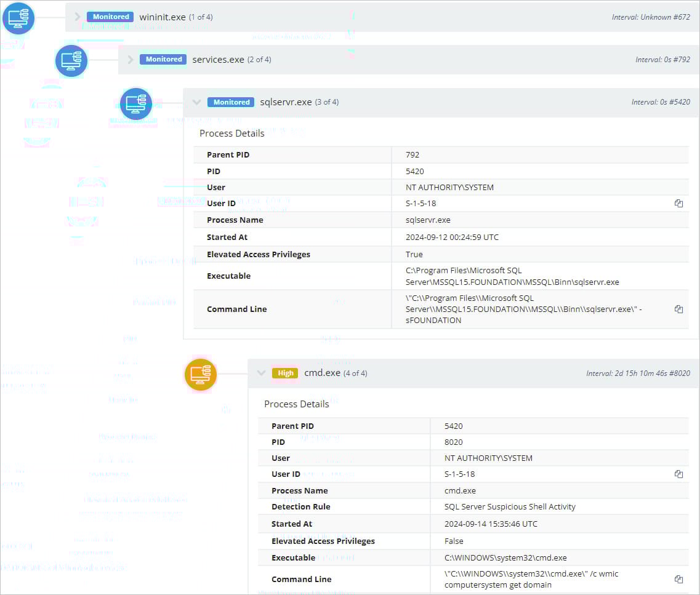Screen dimensions: 700x595
Task: Click the sqlservr.exe Process Details heading
Action: (x=231, y=134)
